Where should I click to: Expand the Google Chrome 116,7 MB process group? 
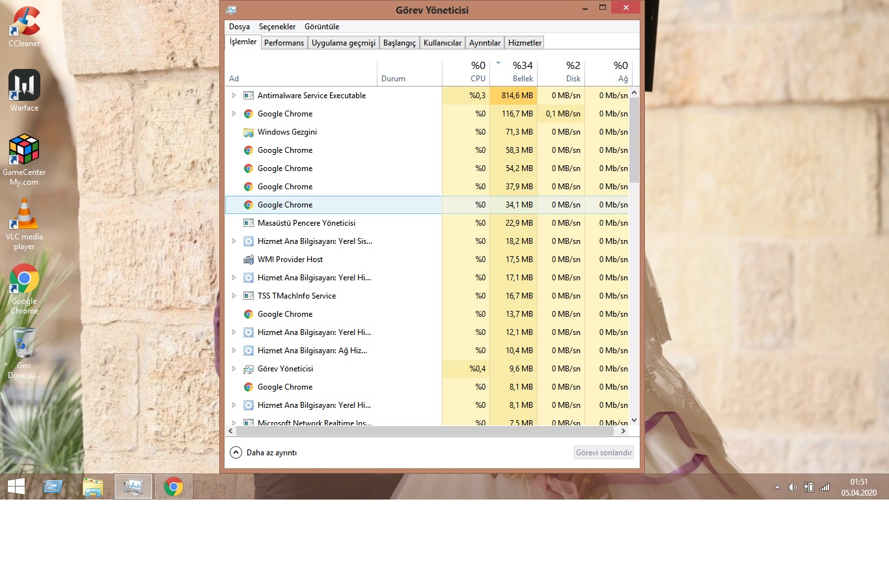(234, 114)
